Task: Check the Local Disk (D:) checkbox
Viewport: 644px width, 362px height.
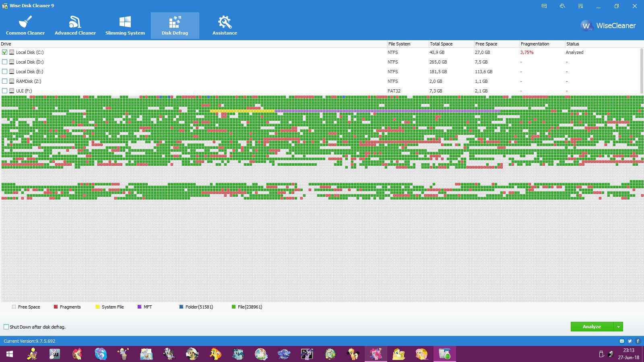Action: [5, 62]
